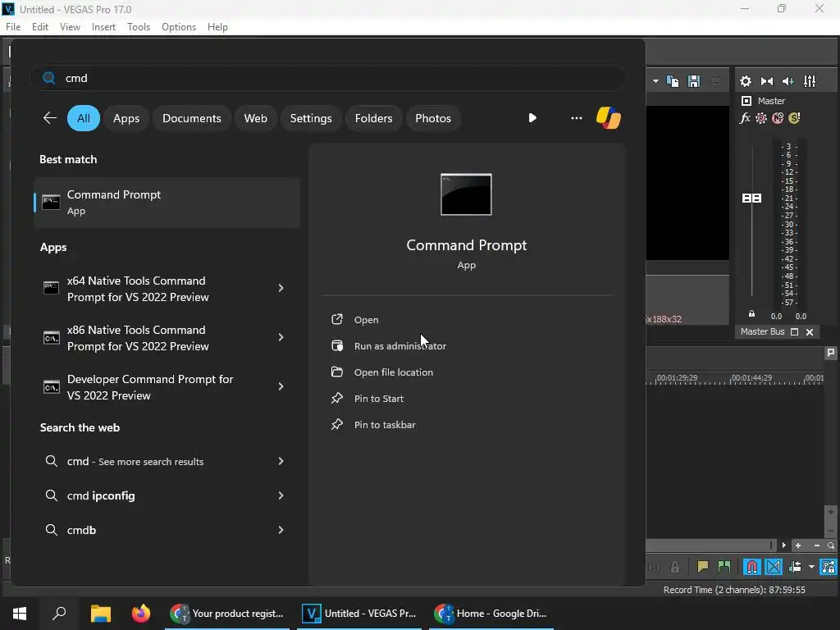Click the downmix output icon in Master Bus

(767, 81)
